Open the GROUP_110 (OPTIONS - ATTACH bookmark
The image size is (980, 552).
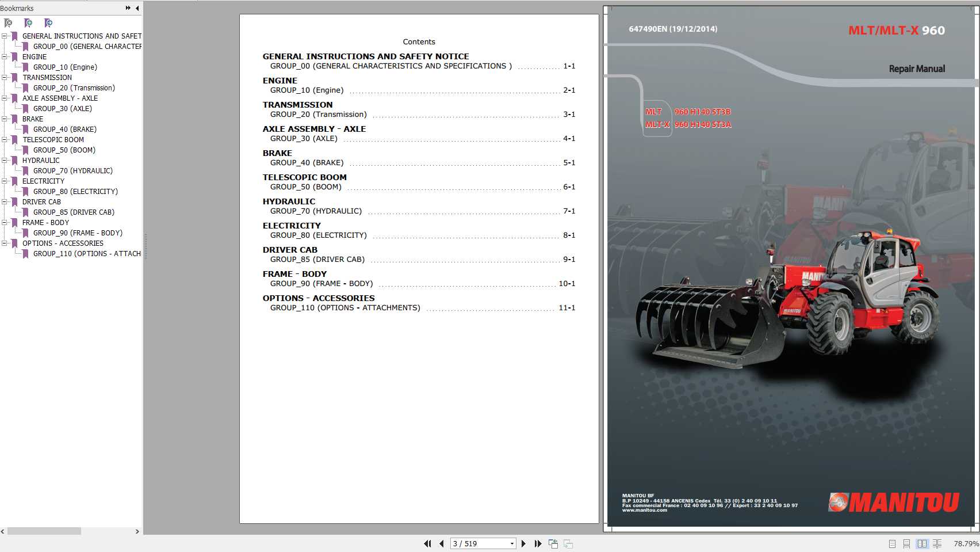pos(87,254)
